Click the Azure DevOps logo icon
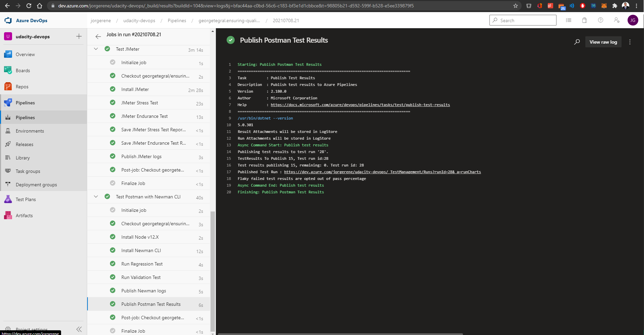644x335 pixels. pos(8,20)
